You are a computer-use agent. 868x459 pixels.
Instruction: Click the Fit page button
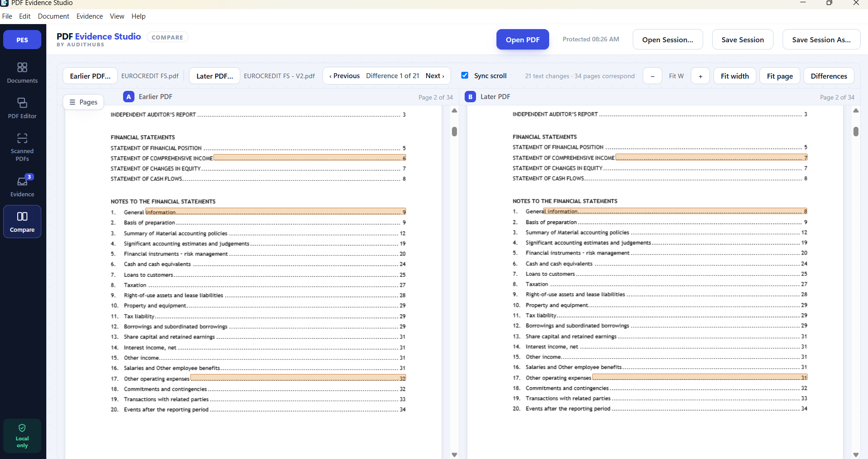coord(780,76)
